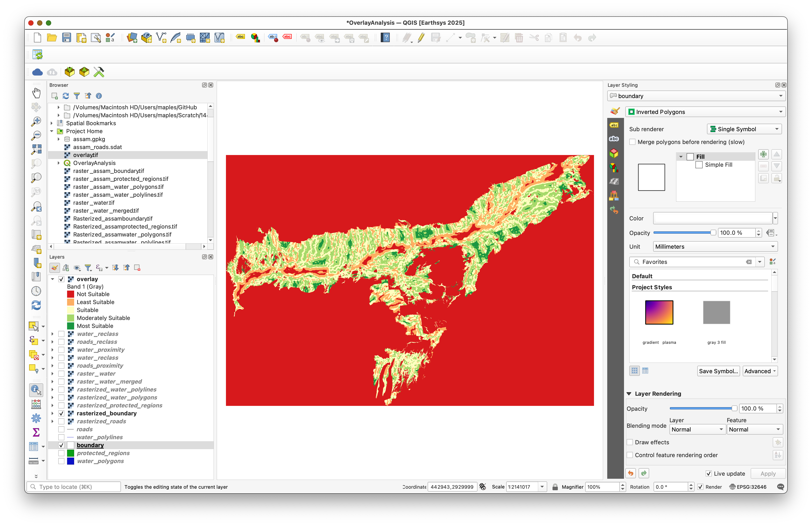Select the Pan Map hand tool

pyautogui.click(x=36, y=93)
